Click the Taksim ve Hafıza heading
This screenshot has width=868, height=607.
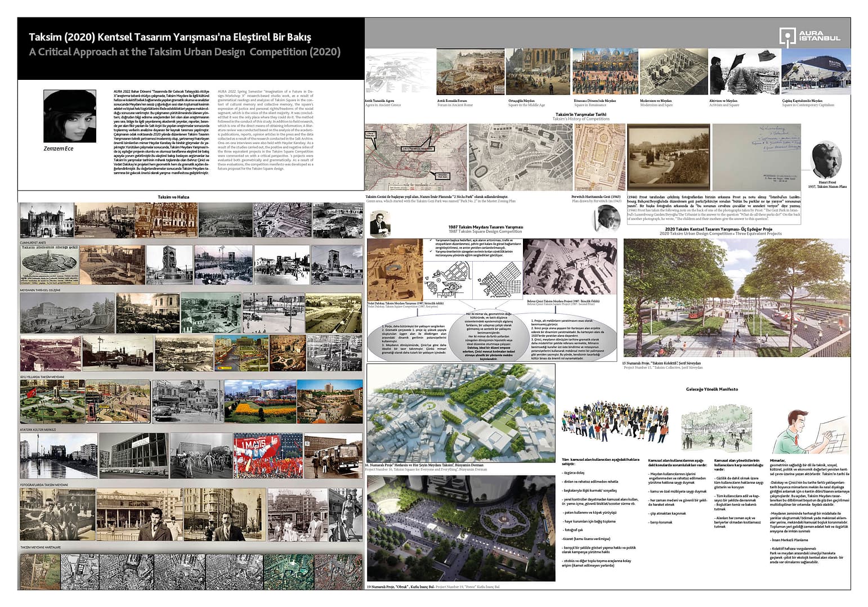click(x=173, y=197)
